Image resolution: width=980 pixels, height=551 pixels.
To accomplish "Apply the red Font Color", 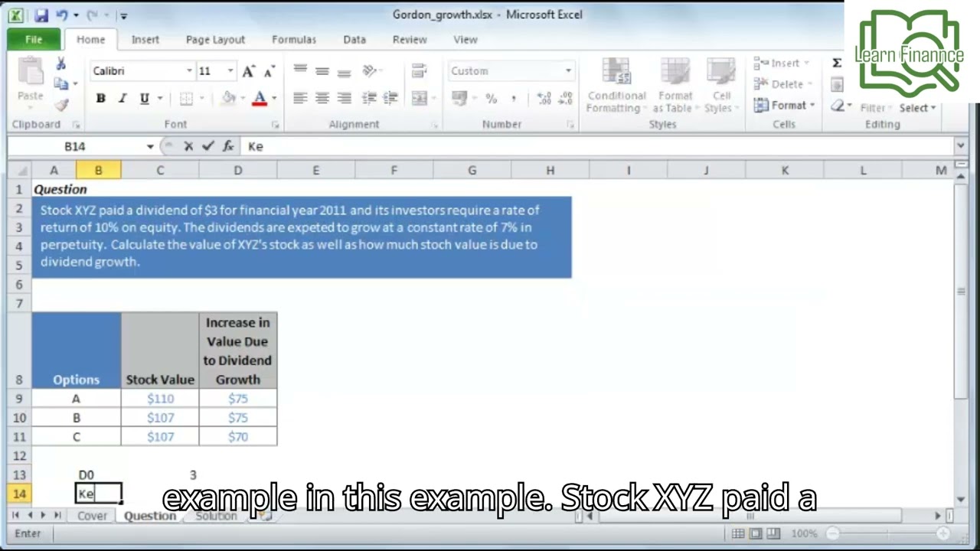I will tap(260, 98).
